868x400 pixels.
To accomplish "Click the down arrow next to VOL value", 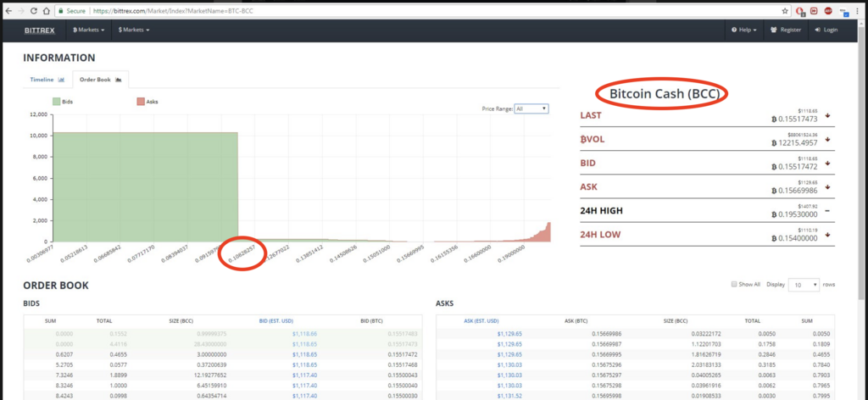I will pos(827,140).
